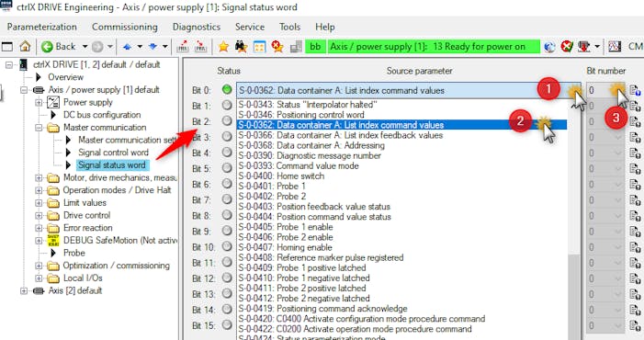Open the Commissioning menu
644x340 pixels.
click(x=124, y=27)
